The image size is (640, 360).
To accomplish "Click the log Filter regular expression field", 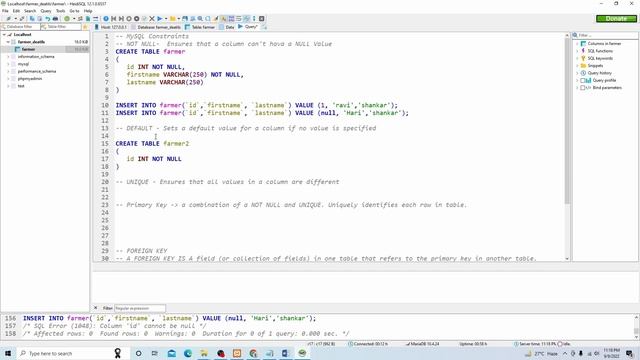I will point(140,308).
